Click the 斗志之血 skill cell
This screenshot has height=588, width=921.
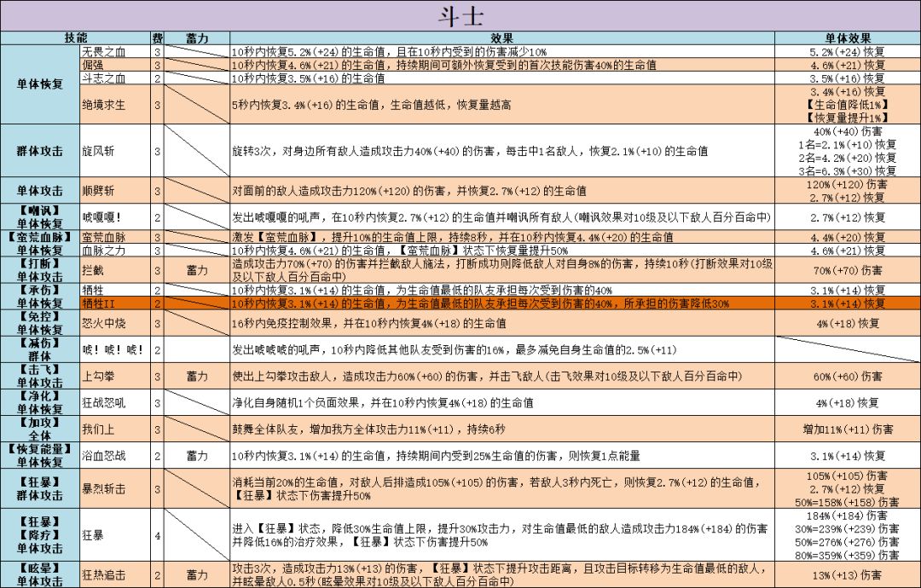click(x=115, y=78)
